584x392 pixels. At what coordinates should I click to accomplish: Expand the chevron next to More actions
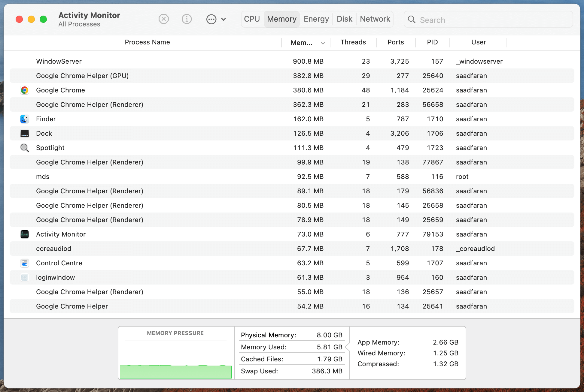tap(224, 19)
